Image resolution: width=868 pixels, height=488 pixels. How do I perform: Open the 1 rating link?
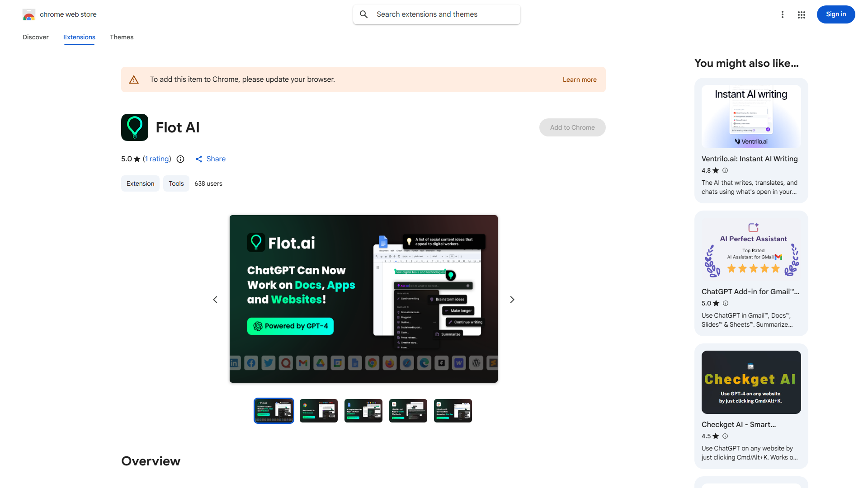pyautogui.click(x=156, y=159)
